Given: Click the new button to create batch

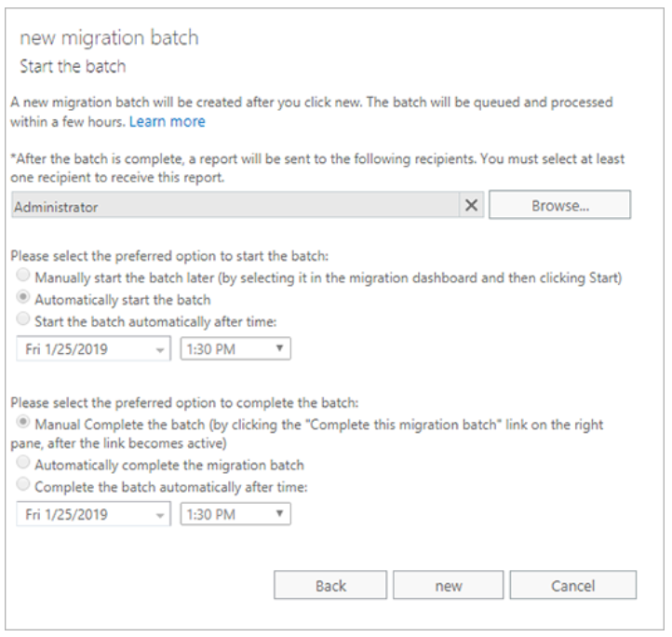Looking at the screenshot, I should (448, 586).
